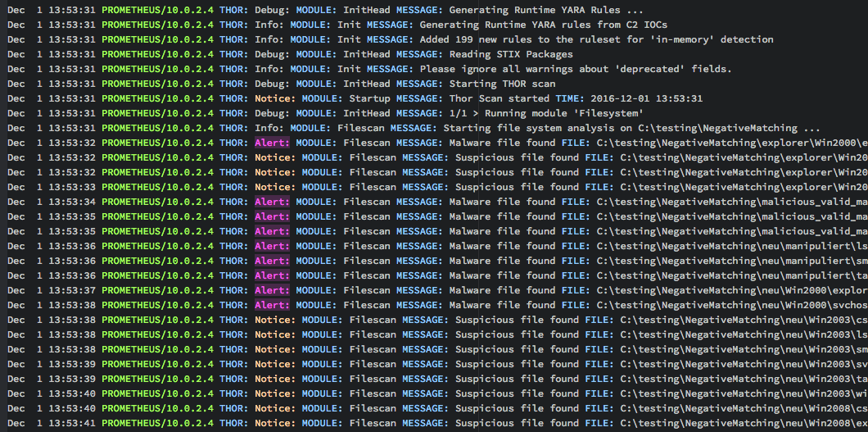Click the path ending 'neu\Win2003\ta'
This screenshot has height=432, width=868.
tap(744, 379)
